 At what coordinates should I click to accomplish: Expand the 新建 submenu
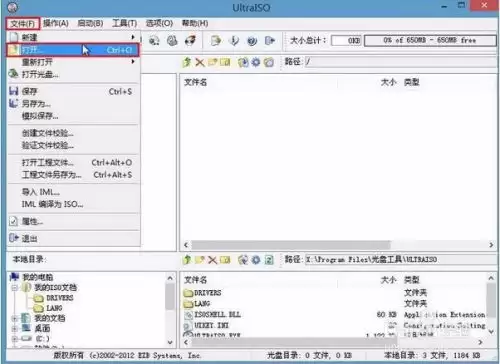[73, 37]
